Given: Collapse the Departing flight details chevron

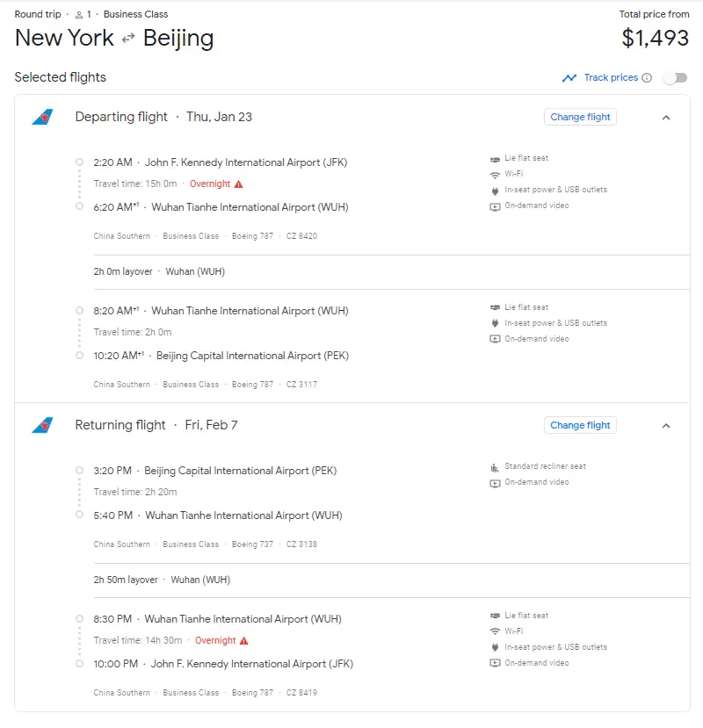Looking at the screenshot, I should 666,118.
